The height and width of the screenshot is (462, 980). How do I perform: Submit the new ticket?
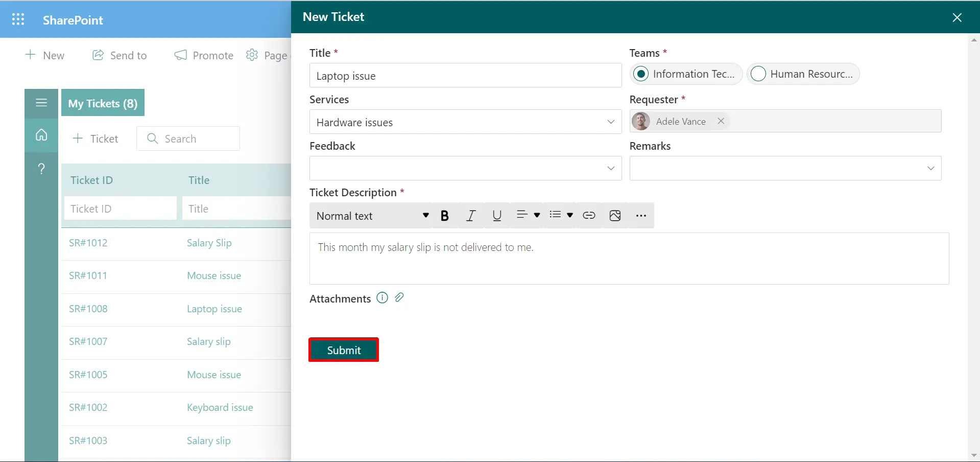(x=343, y=350)
